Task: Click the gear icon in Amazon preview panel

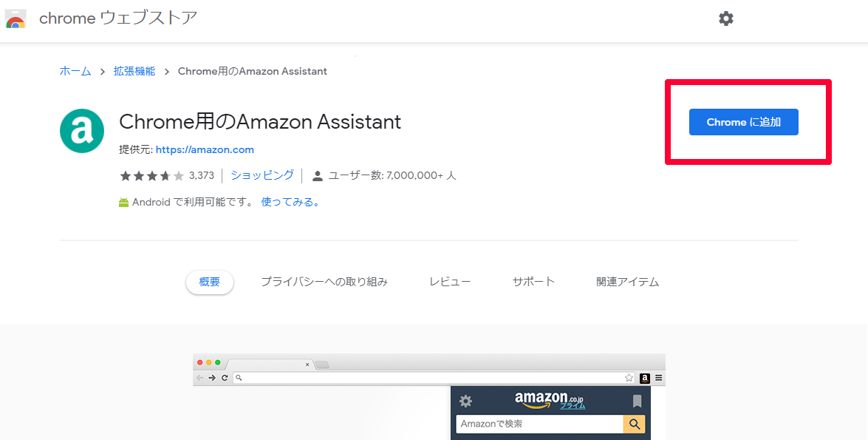Action: 466,401
